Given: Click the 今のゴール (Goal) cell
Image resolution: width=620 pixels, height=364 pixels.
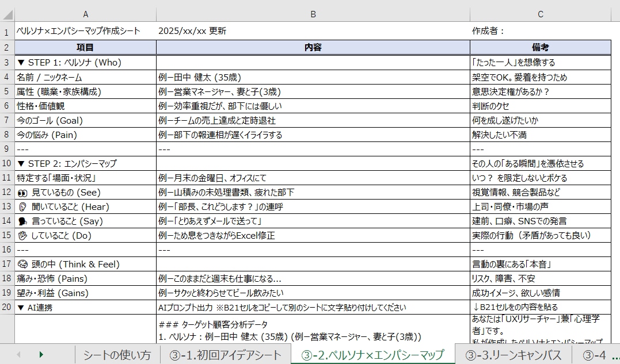Looking at the screenshot, I should [85, 120].
